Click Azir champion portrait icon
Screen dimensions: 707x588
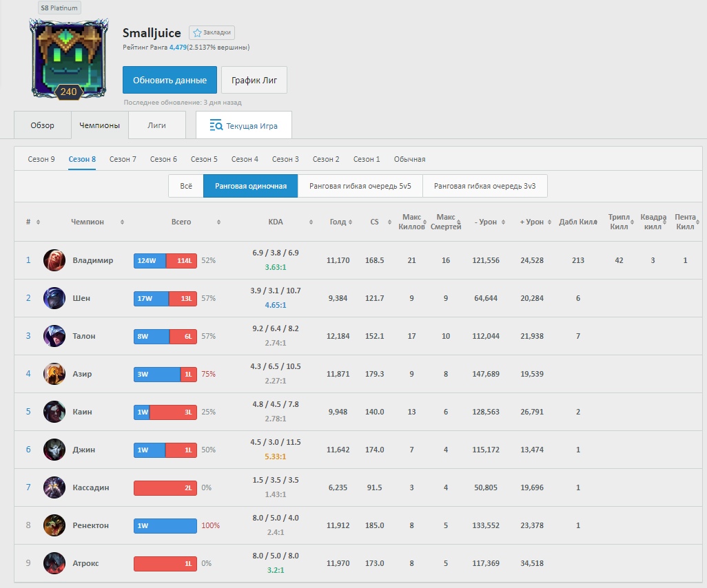(x=54, y=374)
